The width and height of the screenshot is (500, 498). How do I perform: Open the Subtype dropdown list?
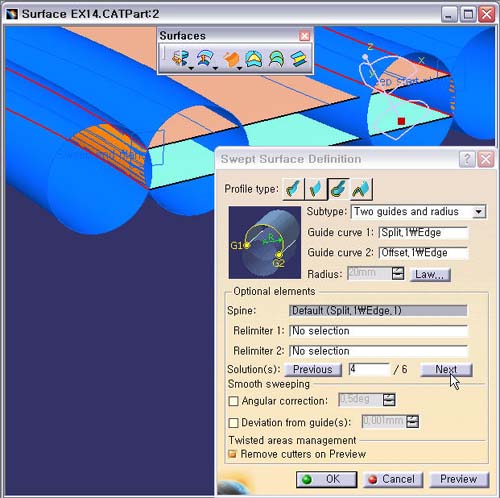pyautogui.click(x=479, y=212)
